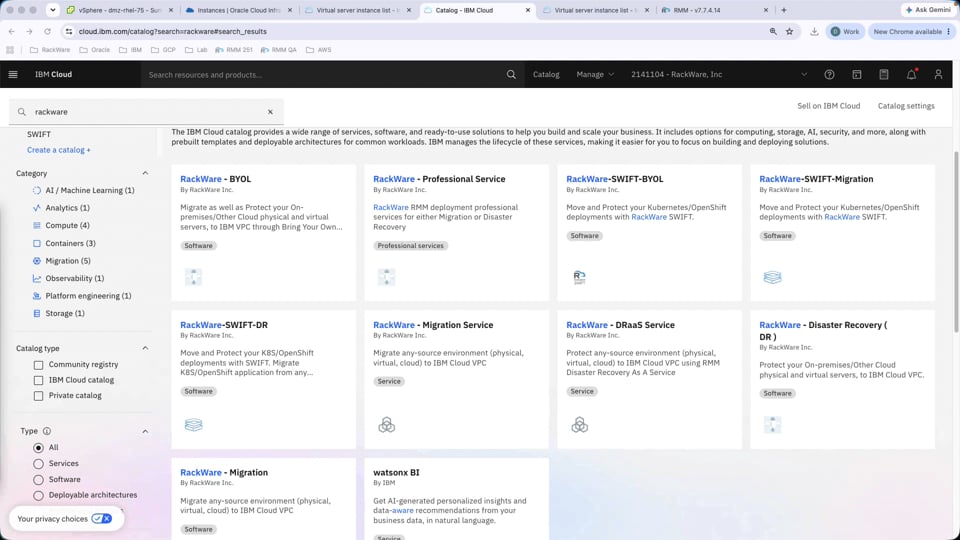Check the IBM Cloud catalog checkbox
The height and width of the screenshot is (540, 960).
pyautogui.click(x=39, y=380)
